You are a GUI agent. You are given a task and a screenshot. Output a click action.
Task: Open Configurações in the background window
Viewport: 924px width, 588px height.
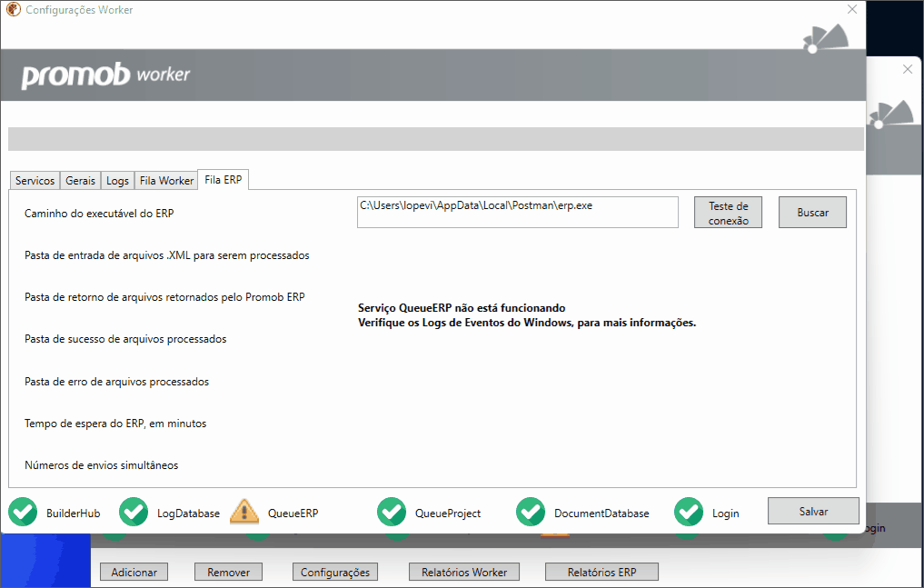(335, 572)
